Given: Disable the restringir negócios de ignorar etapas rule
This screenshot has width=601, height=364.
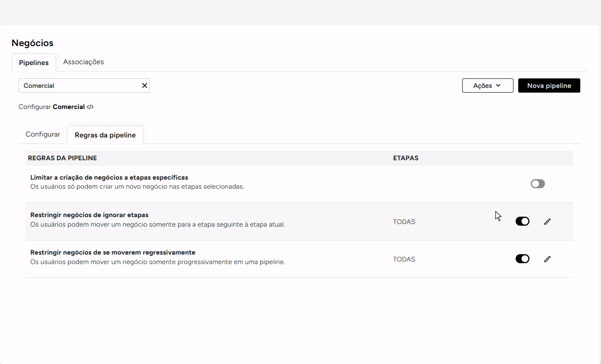Looking at the screenshot, I should click(x=522, y=221).
